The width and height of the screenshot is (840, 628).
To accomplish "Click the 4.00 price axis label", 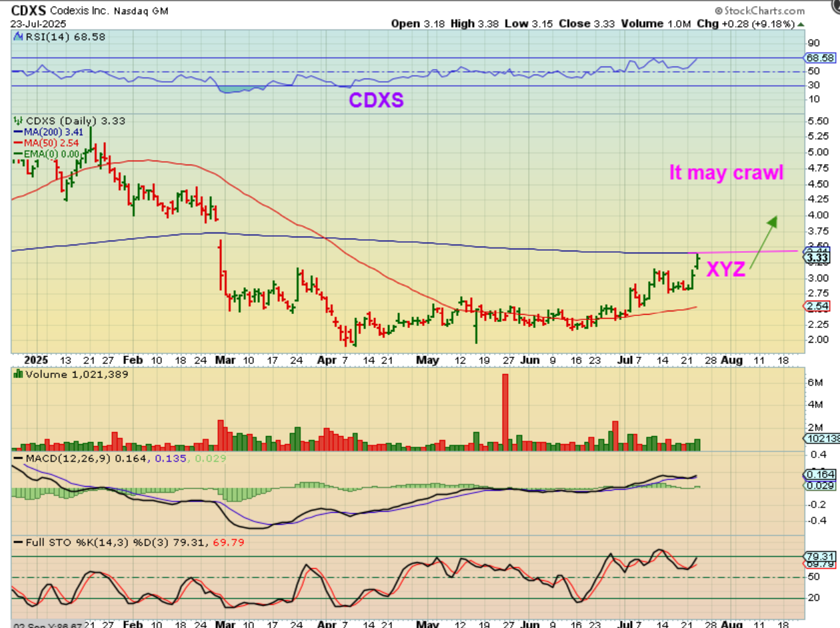I will pyautogui.click(x=817, y=215).
